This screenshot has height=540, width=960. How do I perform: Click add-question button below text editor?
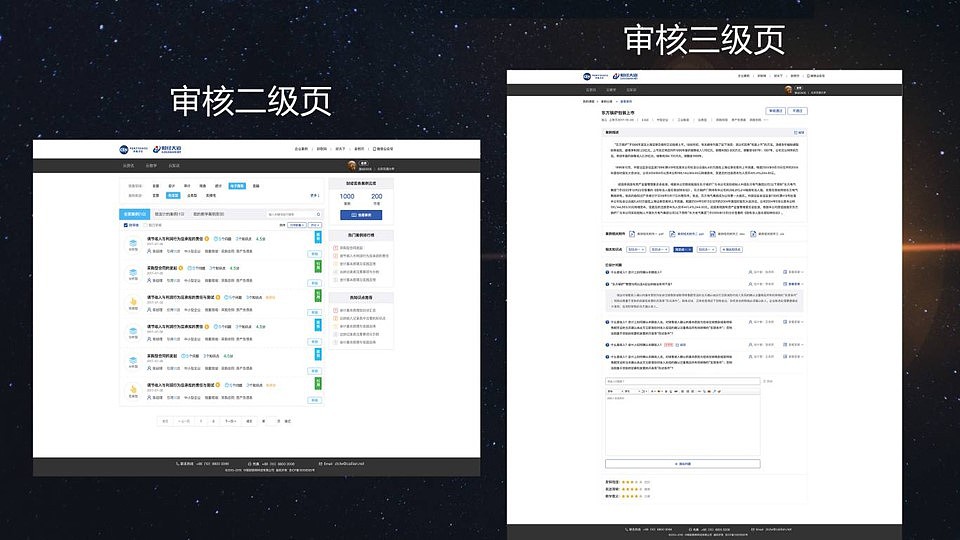tap(683, 464)
